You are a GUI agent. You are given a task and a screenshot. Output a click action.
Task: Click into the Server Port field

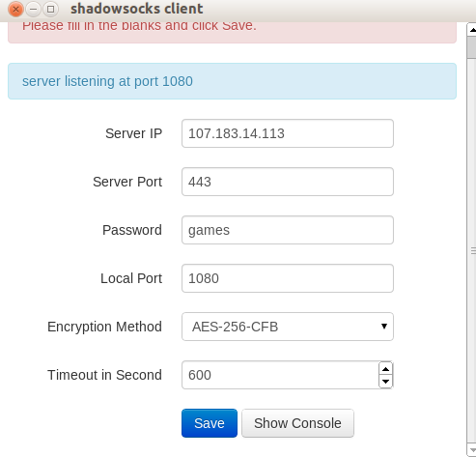pyautogui.click(x=288, y=182)
